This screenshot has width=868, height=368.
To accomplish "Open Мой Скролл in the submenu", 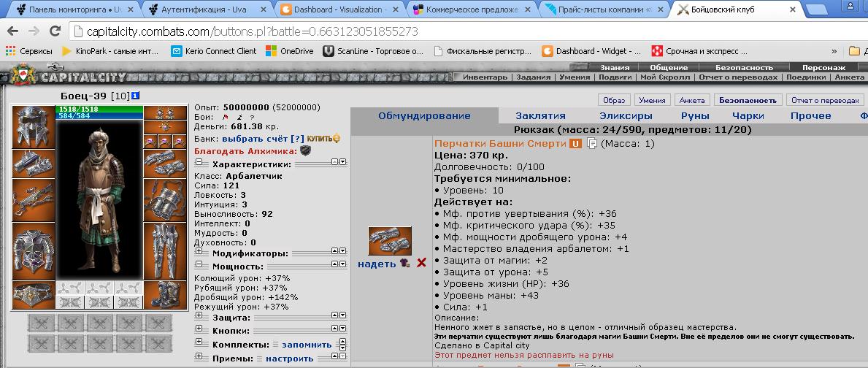I will (665, 77).
